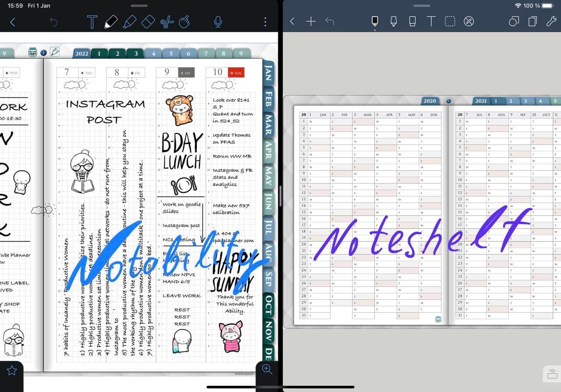Add new item with Noteshelf plus icon
The height and width of the screenshot is (392, 561).
[x=311, y=21]
